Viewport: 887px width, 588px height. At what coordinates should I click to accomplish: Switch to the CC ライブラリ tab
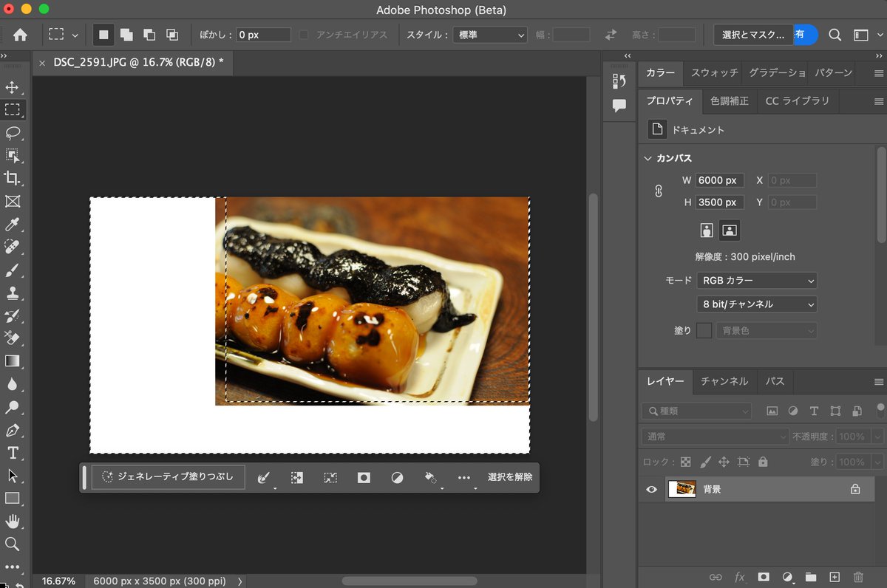(x=798, y=100)
